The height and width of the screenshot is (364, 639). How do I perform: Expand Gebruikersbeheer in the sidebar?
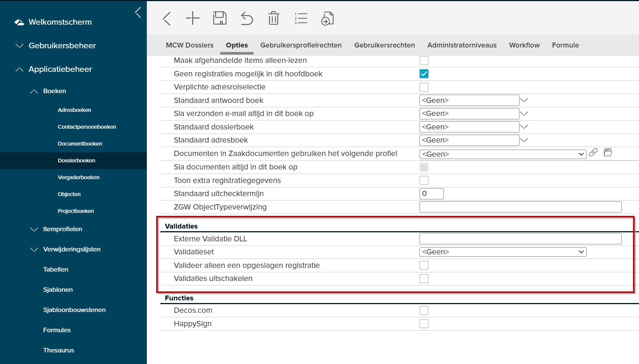[19, 46]
